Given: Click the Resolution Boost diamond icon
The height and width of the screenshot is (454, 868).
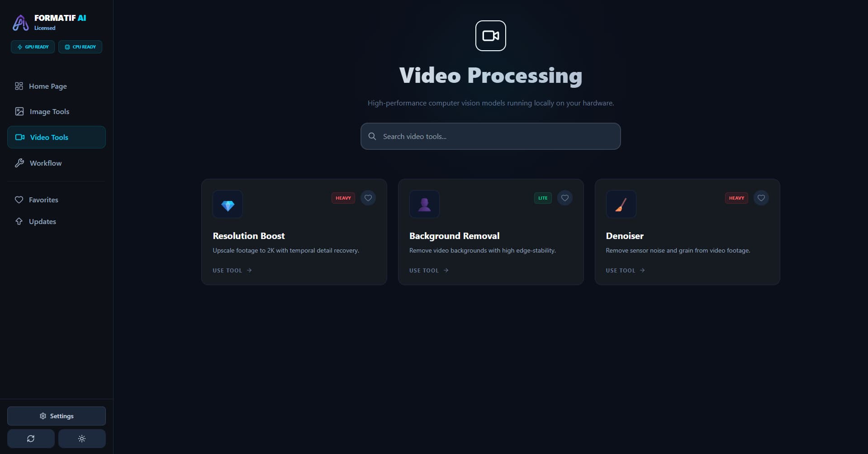Looking at the screenshot, I should pyautogui.click(x=228, y=205).
